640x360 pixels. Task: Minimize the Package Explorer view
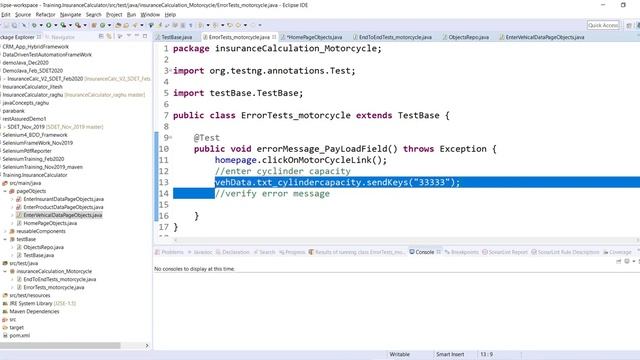(137, 36)
